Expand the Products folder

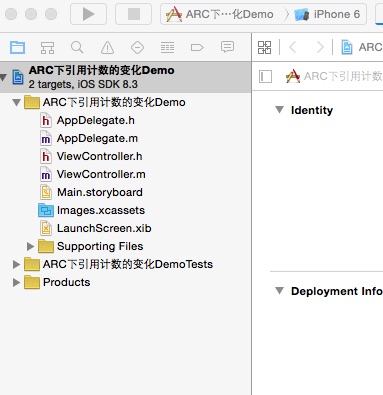16,282
